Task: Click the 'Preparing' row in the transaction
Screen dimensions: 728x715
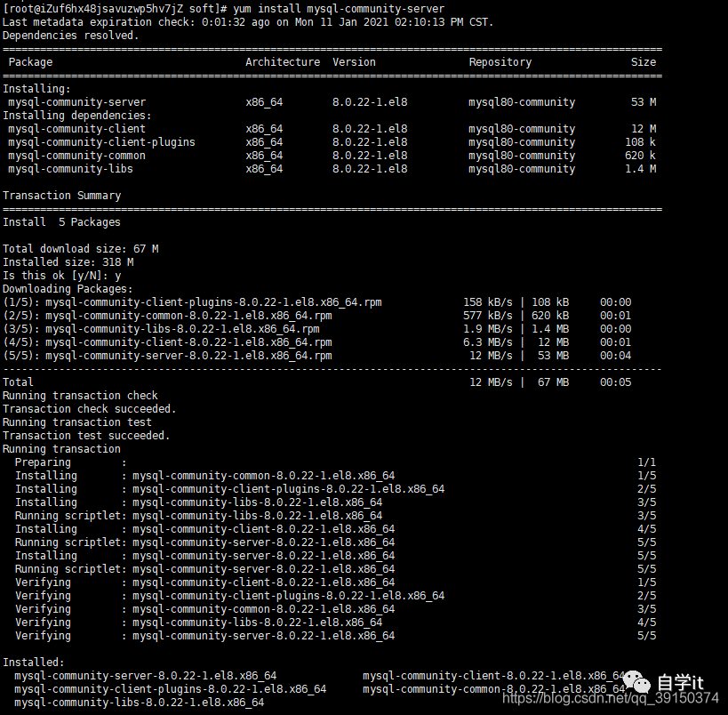Action: coord(43,462)
